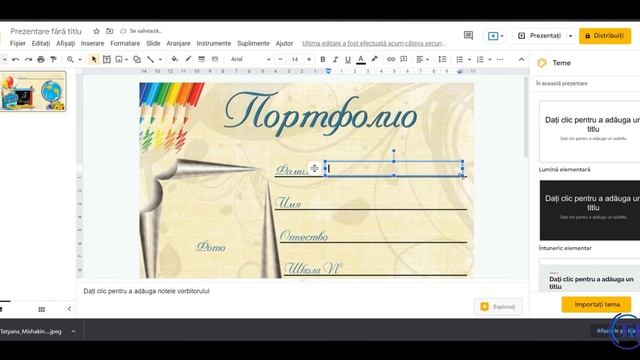This screenshot has width=640, height=360.
Task: Click the More options three-dot icon
Action: [500, 60]
